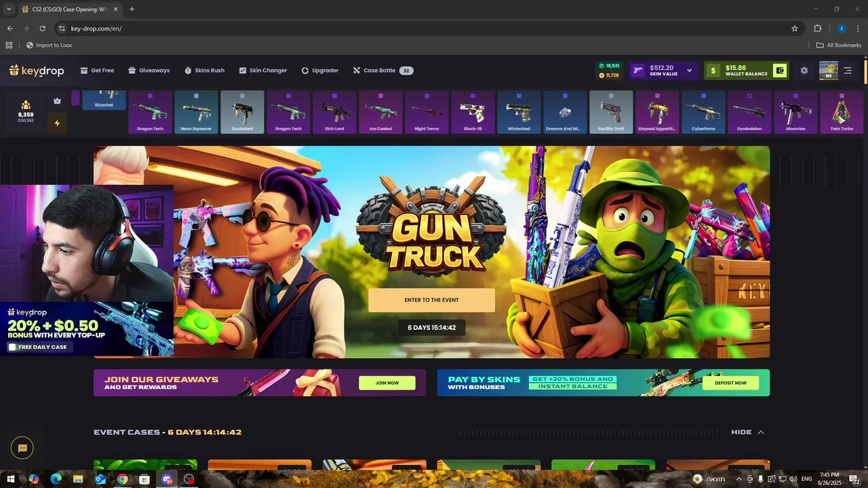The width and height of the screenshot is (868, 488).
Task: Go back in browser
Action: coord(9,28)
